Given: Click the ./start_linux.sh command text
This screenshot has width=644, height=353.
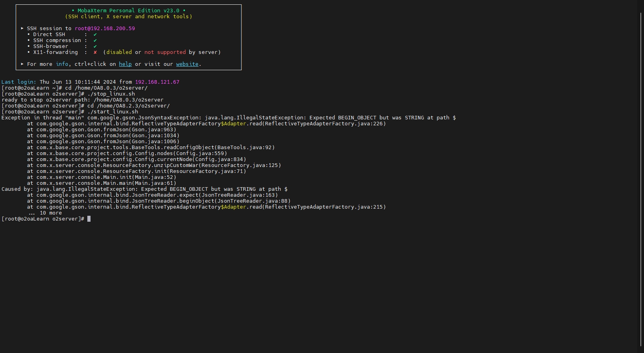Looking at the screenshot, I should [113, 112].
